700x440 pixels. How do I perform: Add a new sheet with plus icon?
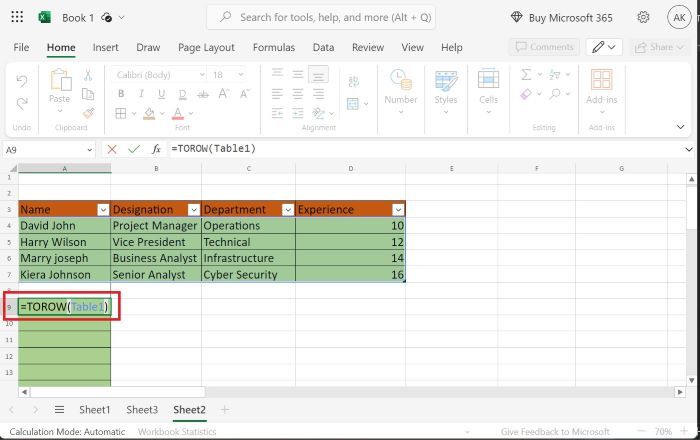click(225, 410)
